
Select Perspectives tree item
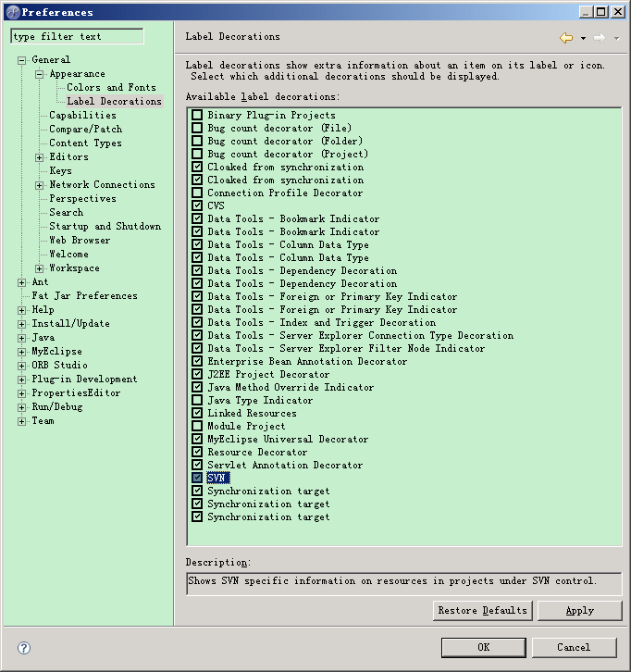[82, 198]
